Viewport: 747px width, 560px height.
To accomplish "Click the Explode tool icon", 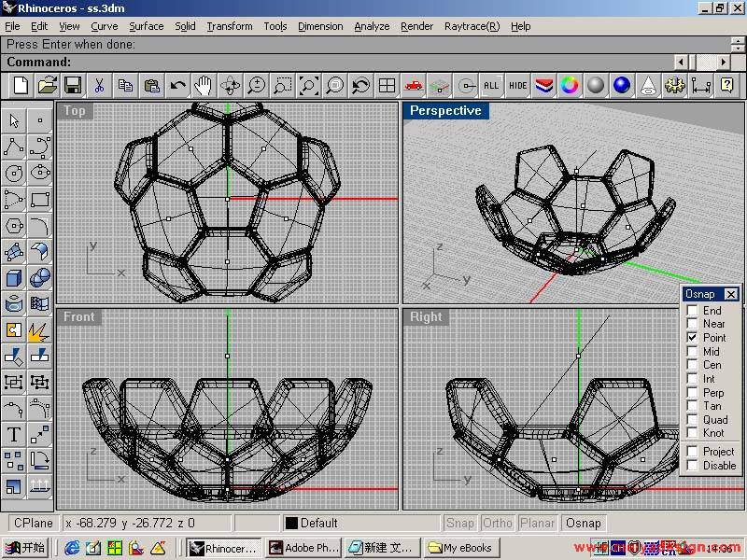I will [x=39, y=330].
